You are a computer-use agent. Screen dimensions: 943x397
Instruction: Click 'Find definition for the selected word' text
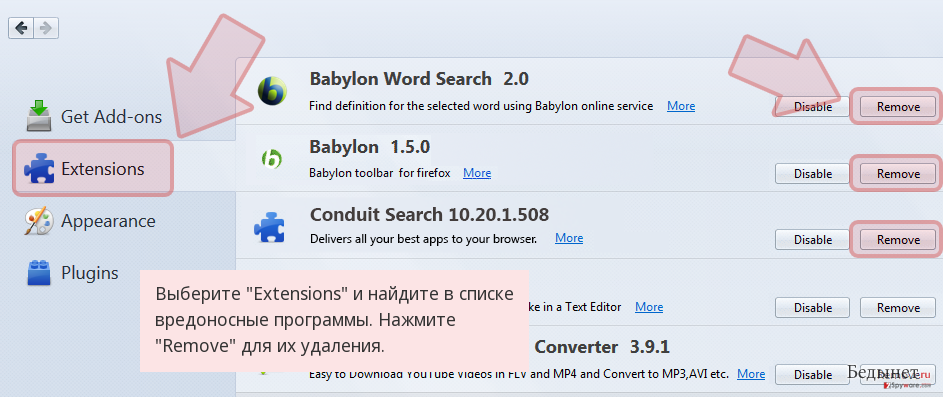tap(481, 106)
